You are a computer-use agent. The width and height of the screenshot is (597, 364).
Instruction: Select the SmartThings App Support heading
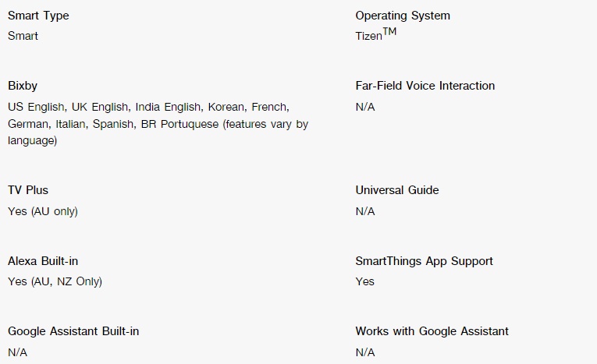coord(425,261)
